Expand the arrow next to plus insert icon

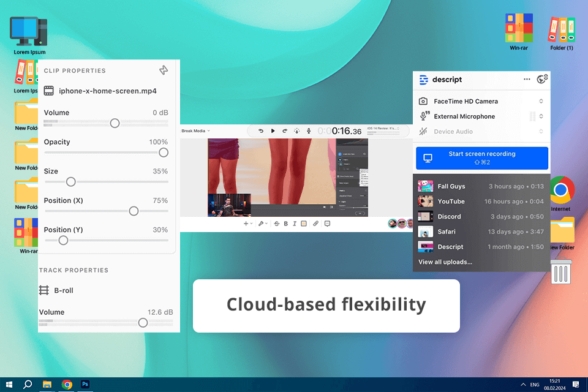[x=251, y=224]
